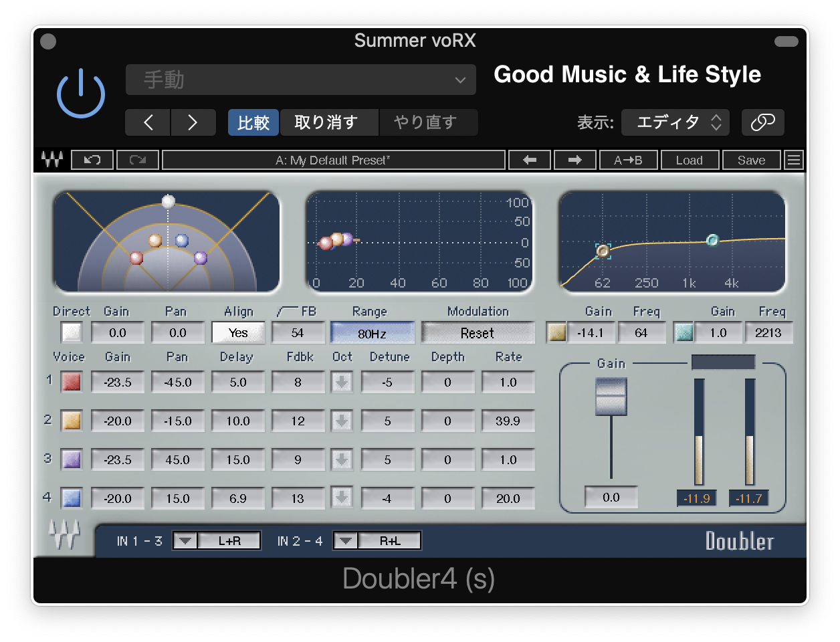This screenshot has height=642, width=840.
Task: Open the hamburger menu at the toolbar's right end
Action: (794, 159)
